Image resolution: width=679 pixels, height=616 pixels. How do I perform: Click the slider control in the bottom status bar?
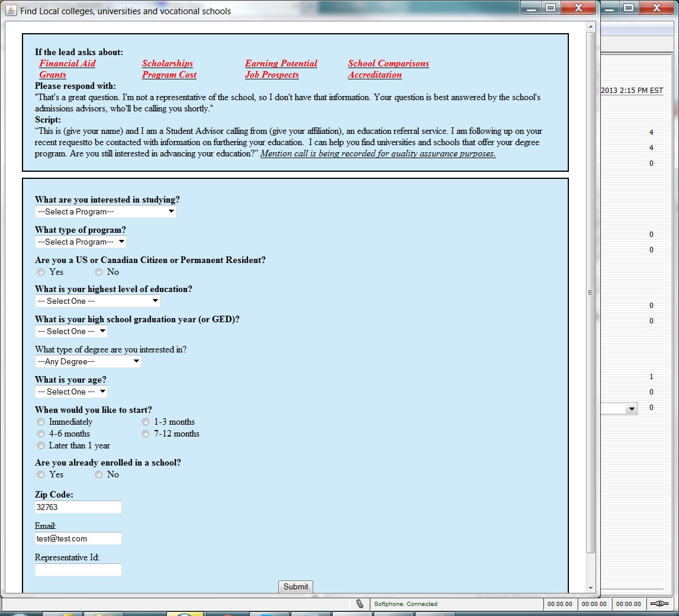coord(659,604)
